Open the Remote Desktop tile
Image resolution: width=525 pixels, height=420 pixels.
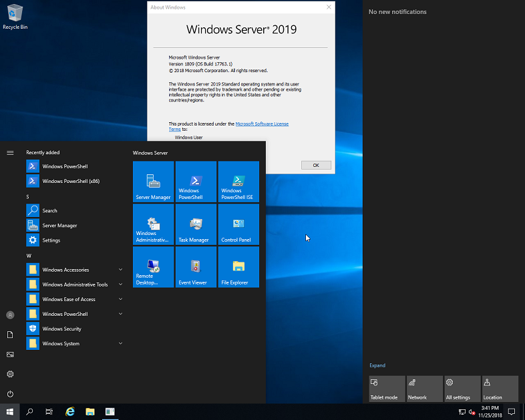153,267
